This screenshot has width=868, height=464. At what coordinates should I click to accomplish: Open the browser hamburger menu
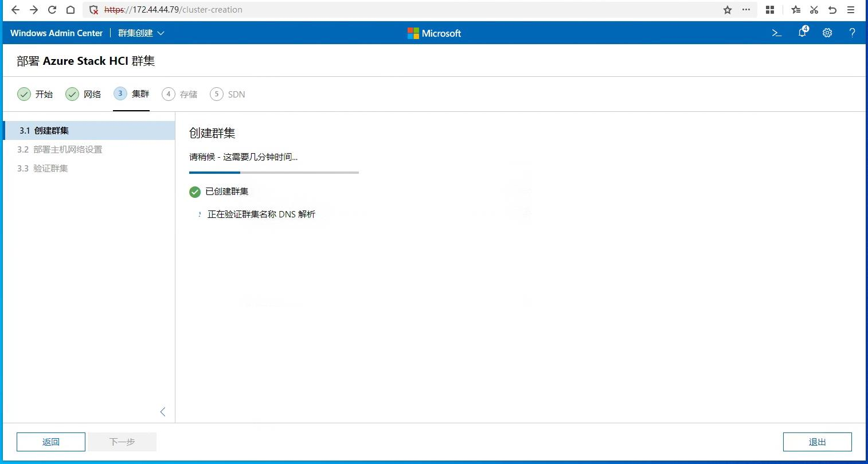pyautogui.click(x=851, y=10)
